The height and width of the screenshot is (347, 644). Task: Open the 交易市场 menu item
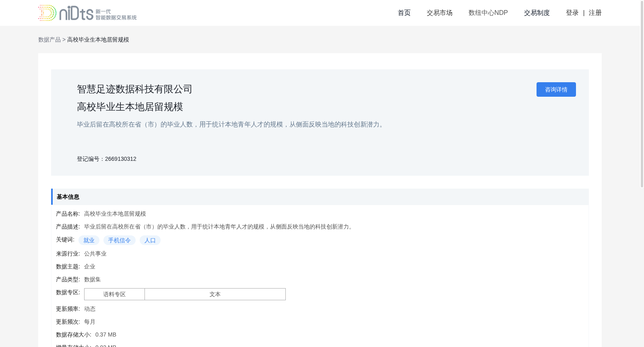pyautogui.click(x=440, y=13)
